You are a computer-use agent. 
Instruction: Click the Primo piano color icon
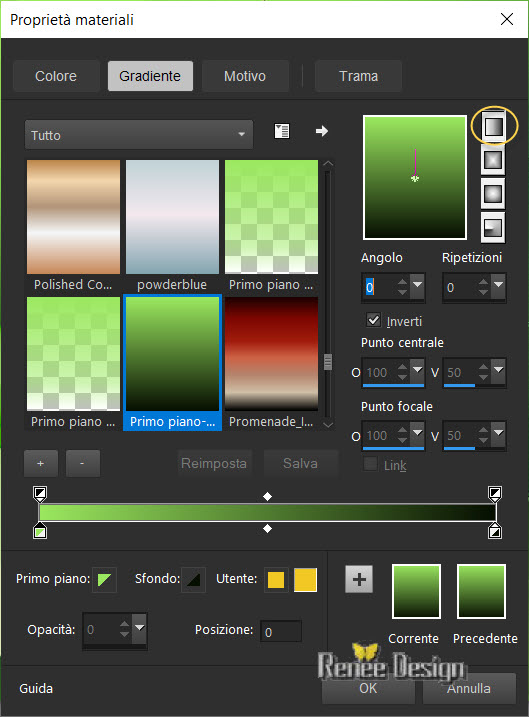(104, 580)
